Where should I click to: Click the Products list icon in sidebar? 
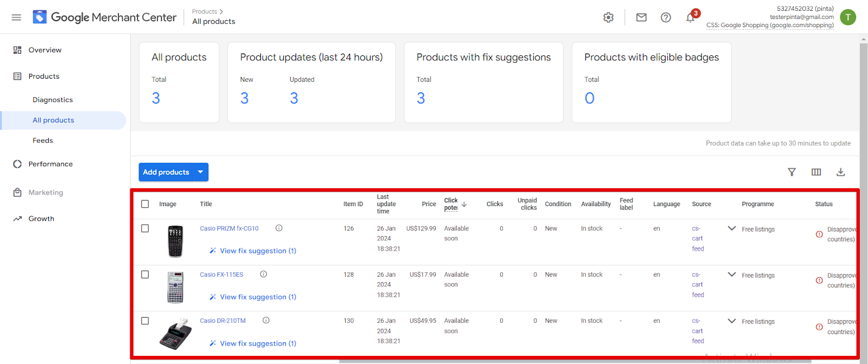[x=17, y=76]
